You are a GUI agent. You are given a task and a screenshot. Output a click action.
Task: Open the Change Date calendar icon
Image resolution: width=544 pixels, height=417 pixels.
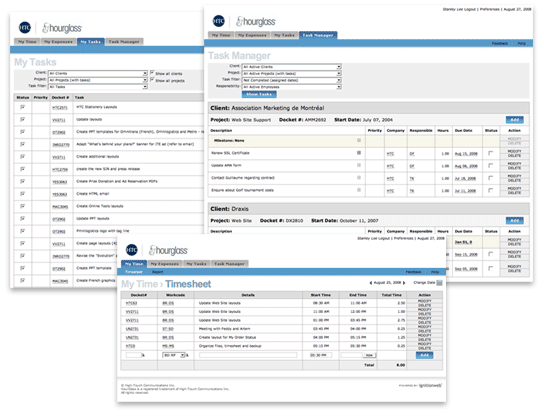click(439, 283)
